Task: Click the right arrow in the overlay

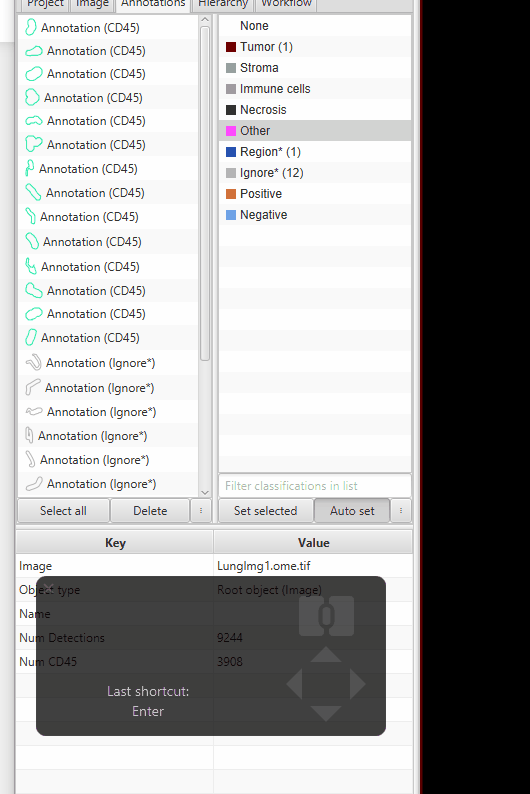Action: click(x=357, y=684)
